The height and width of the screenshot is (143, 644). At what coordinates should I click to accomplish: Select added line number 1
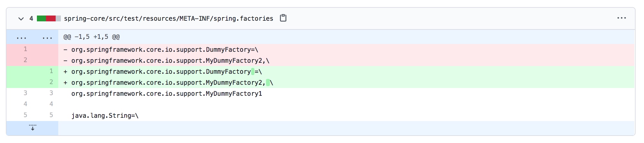tap(51, 71)
